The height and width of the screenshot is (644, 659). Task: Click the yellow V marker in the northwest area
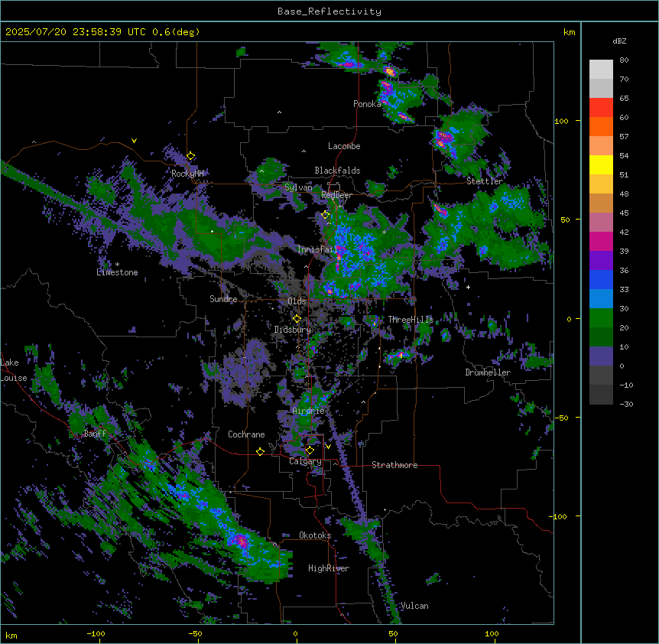(134, 141)
